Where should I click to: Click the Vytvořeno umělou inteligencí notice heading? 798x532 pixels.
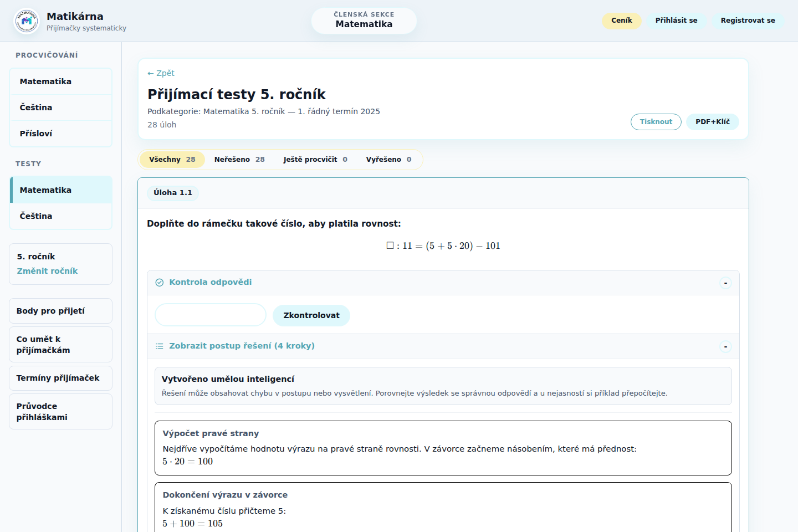click(228, 379)
